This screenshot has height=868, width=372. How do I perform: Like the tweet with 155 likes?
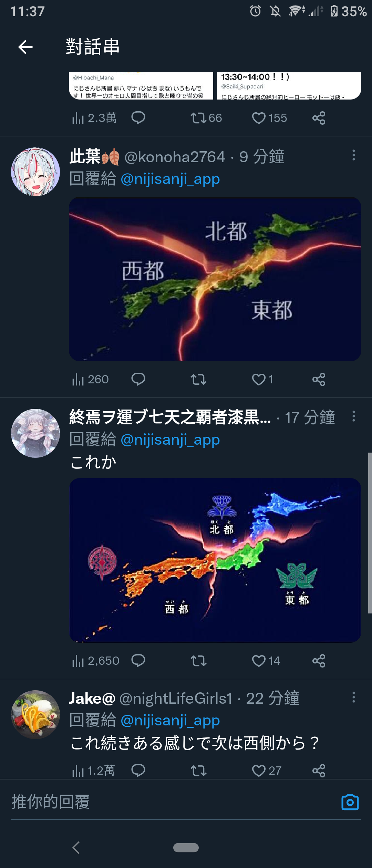(269, 118)
